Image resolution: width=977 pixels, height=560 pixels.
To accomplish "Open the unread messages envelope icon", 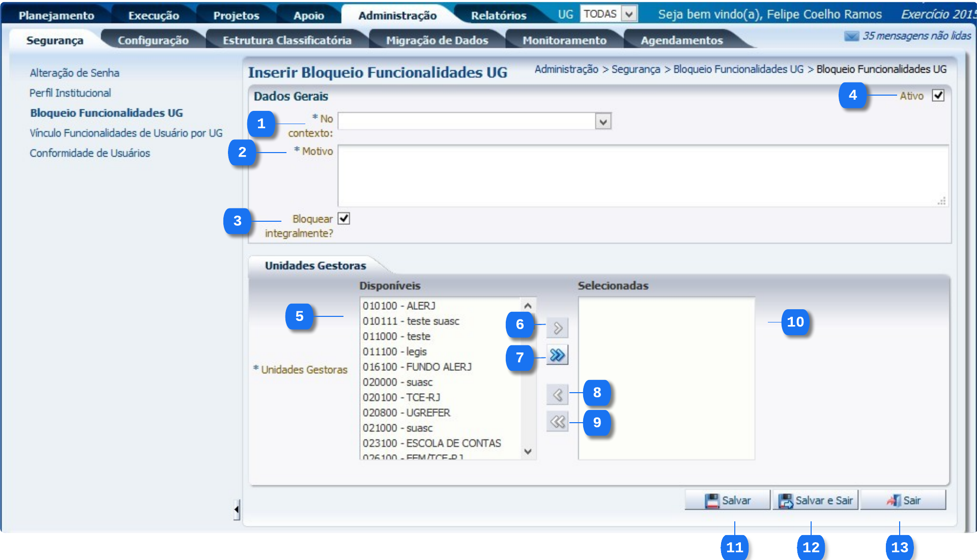I will (x=851, y=36).
